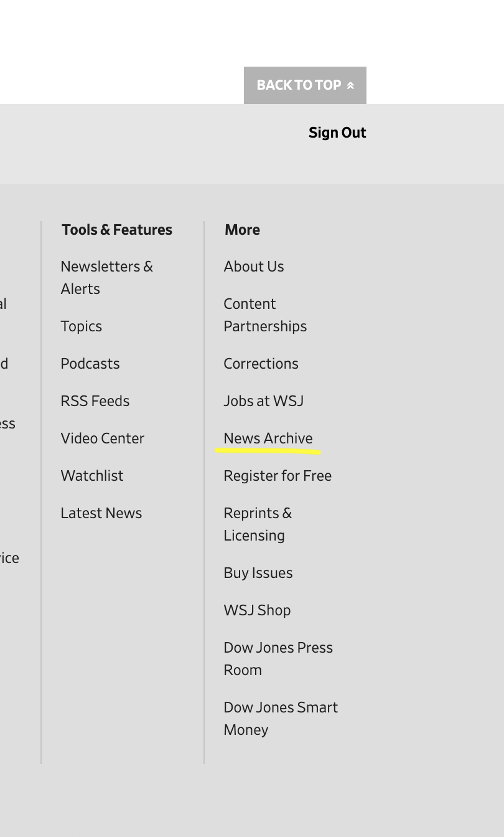The width and height of the screenshot is (504, 837).
Task: Go to Topics page
Action: coord(82,326)
